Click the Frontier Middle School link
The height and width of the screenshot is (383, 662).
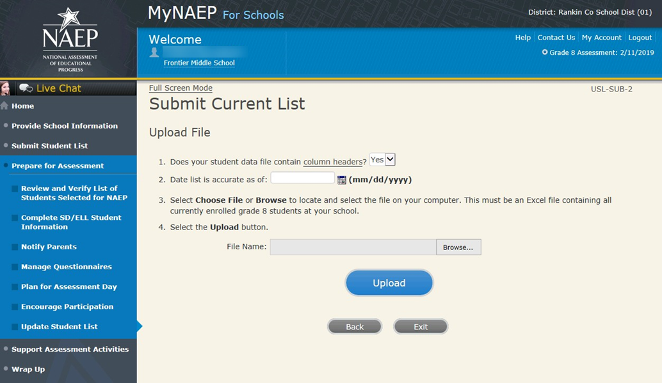tap(199, 63)
